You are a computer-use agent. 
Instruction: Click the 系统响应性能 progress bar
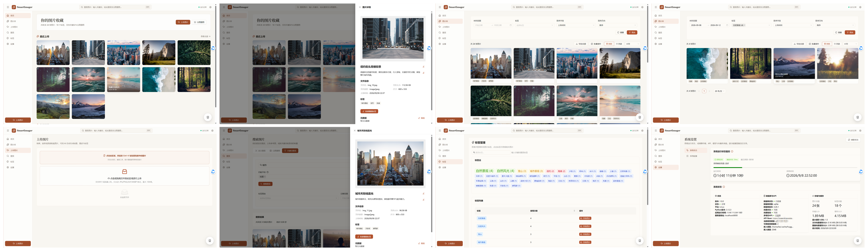785,168
